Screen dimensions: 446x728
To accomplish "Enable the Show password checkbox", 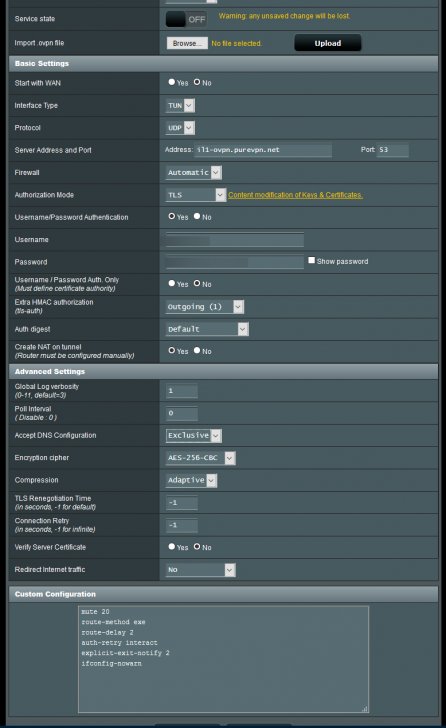I will (x=311, y=260).
